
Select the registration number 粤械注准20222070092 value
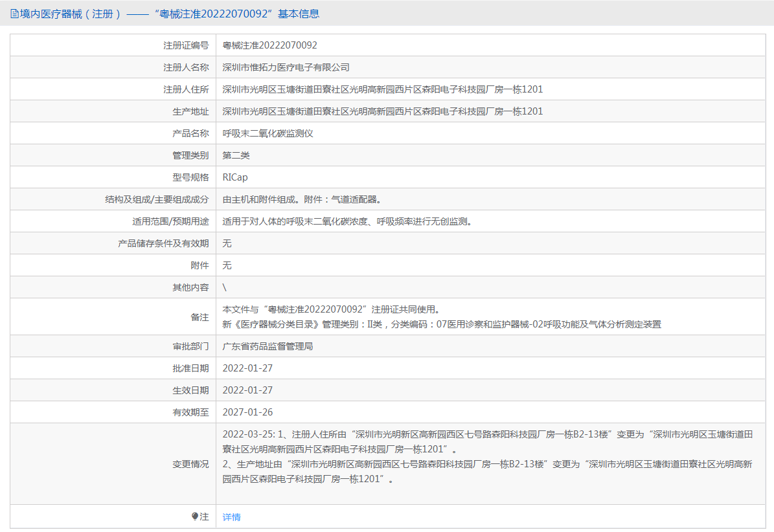(269, 45)
